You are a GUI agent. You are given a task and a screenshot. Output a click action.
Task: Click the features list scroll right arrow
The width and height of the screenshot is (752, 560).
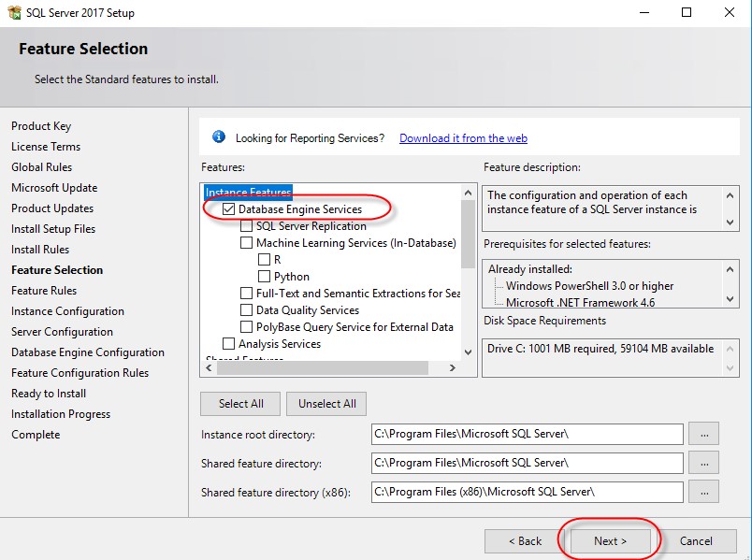click(453, 367)
